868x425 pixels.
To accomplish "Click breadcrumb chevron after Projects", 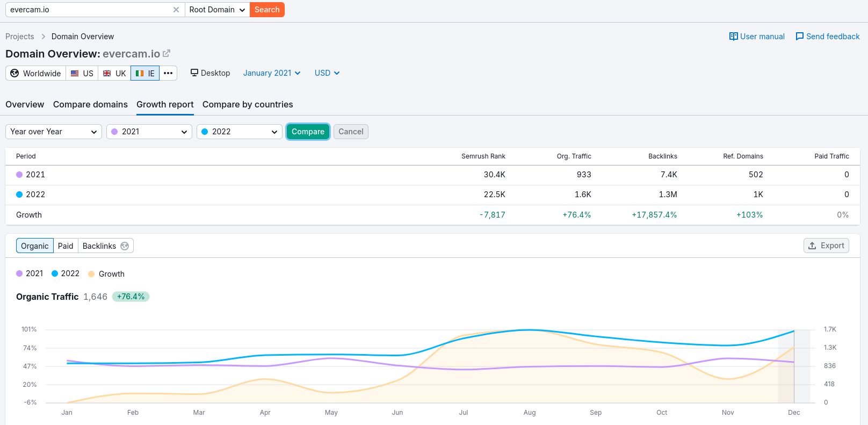I will click(43, 37).
